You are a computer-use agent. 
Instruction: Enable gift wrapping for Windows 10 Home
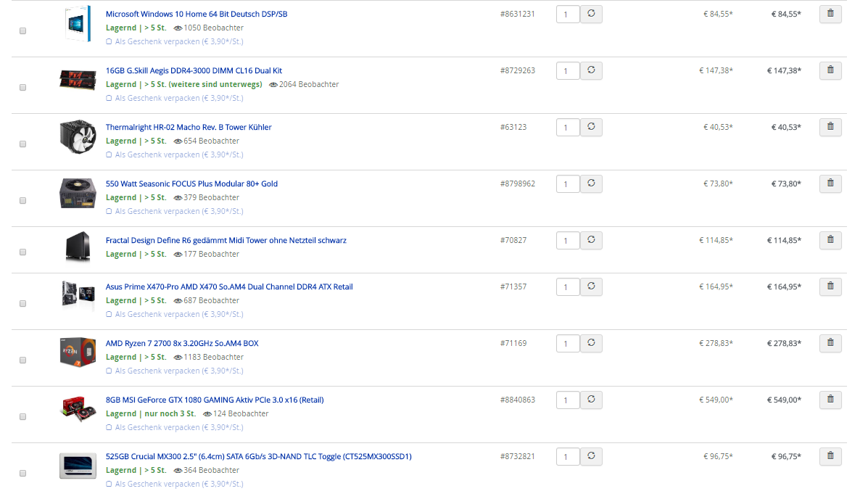coord(109,41)
